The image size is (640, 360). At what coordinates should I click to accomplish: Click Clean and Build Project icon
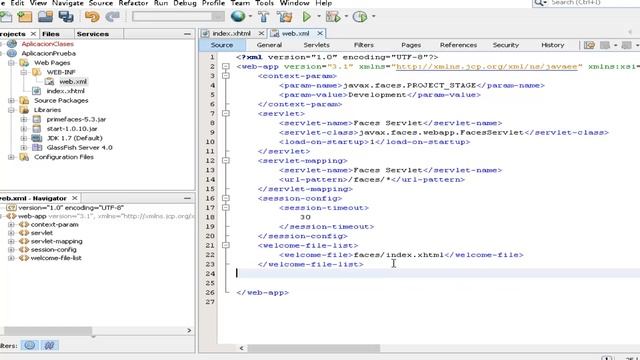[285, 17]
